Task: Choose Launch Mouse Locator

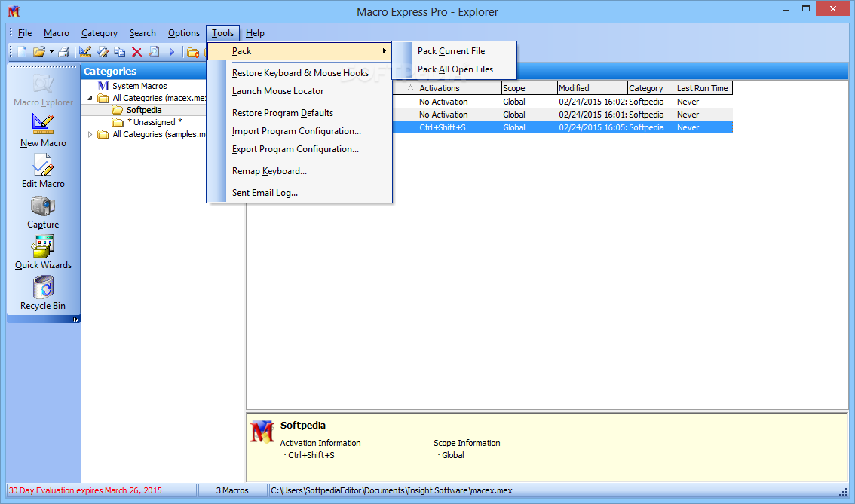Action: point(299,91)
